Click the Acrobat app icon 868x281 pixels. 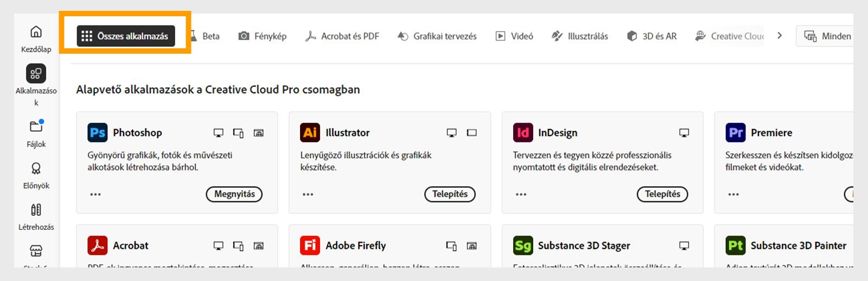(98, 245)
